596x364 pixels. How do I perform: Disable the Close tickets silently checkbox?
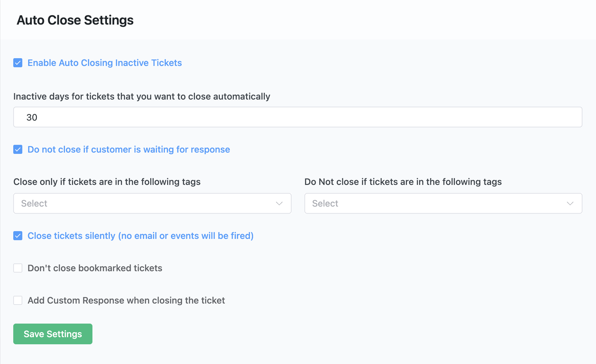pos(18,236)
